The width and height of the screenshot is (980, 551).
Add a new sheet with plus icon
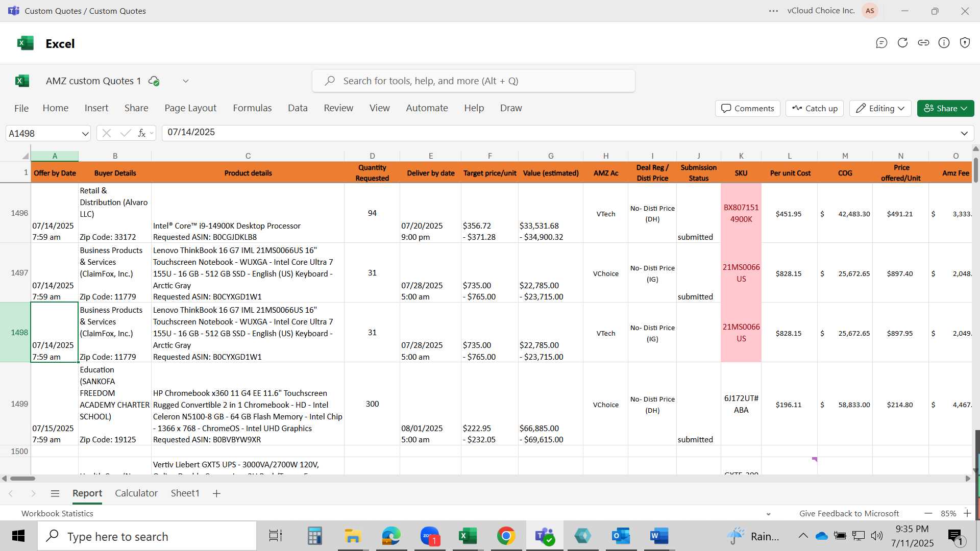216,493
